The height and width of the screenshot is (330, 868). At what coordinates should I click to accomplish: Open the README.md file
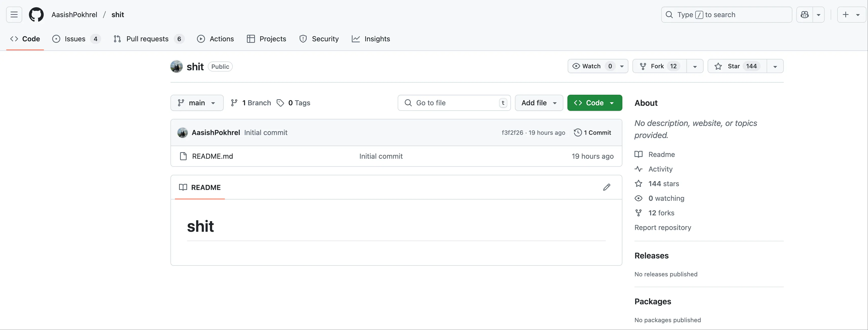212,156
